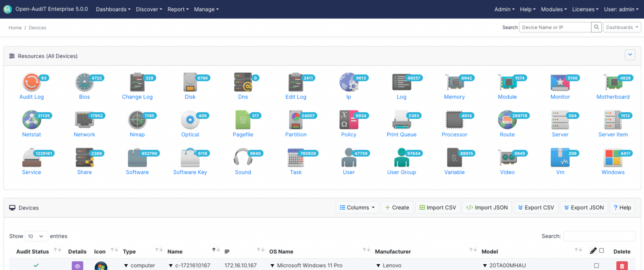The image size is (644, 270).
Task: Open the Route resource icon
Action: click(507, 120)
